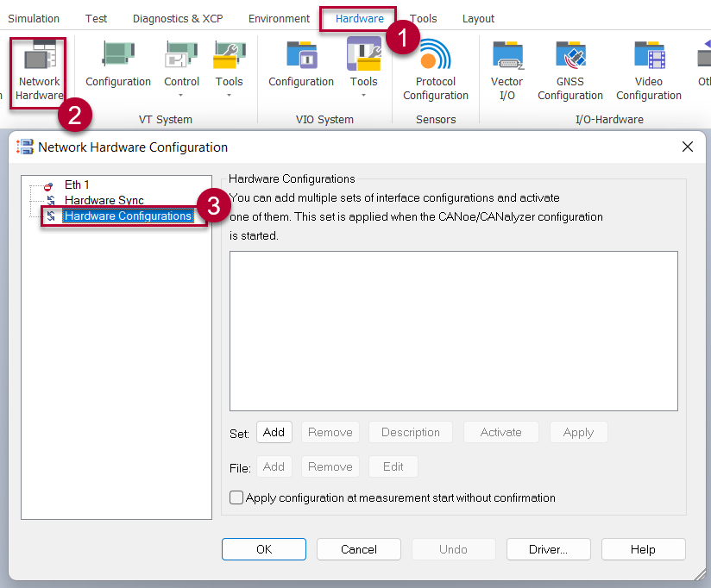Click the Driver... button
The image size is (711, 588).
coord(548,549)
